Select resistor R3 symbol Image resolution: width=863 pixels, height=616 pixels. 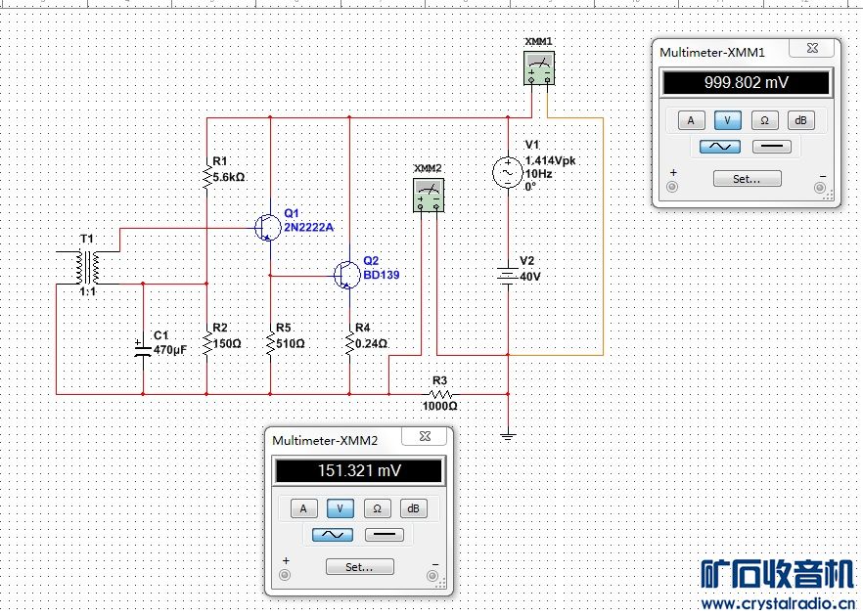(x=440, y=394)
